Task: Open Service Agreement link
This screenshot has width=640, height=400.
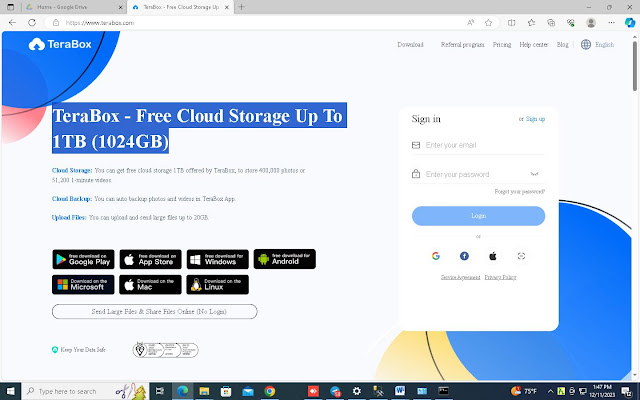Action: [460, 277]
